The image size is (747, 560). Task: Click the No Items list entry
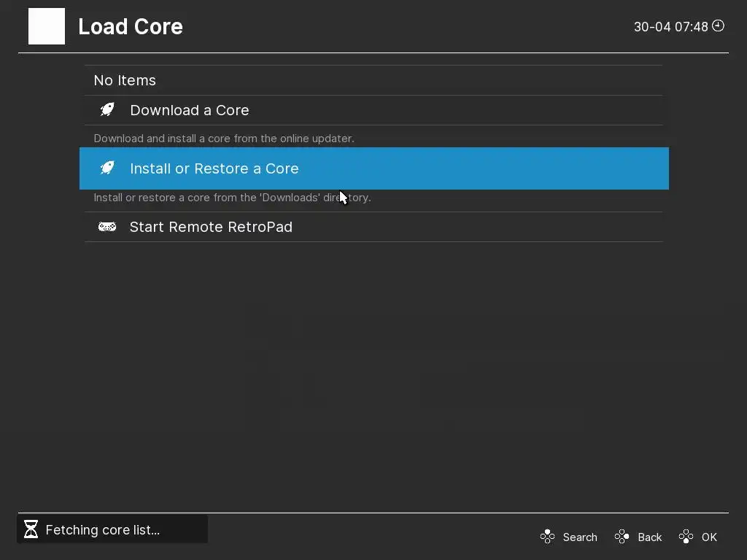click(125, 80)
